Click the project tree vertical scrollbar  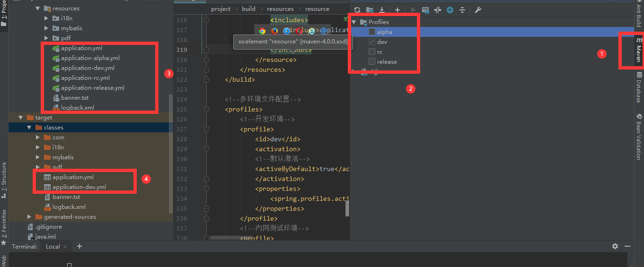pos(171,154)
